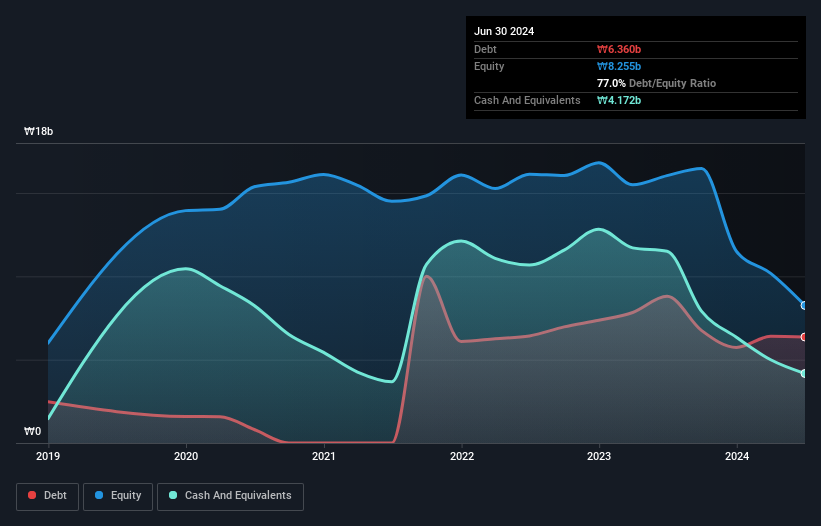Click the Equity row label in tooltip
The width and height of the screenshot is (821, 526).
[x=489, y=66]
